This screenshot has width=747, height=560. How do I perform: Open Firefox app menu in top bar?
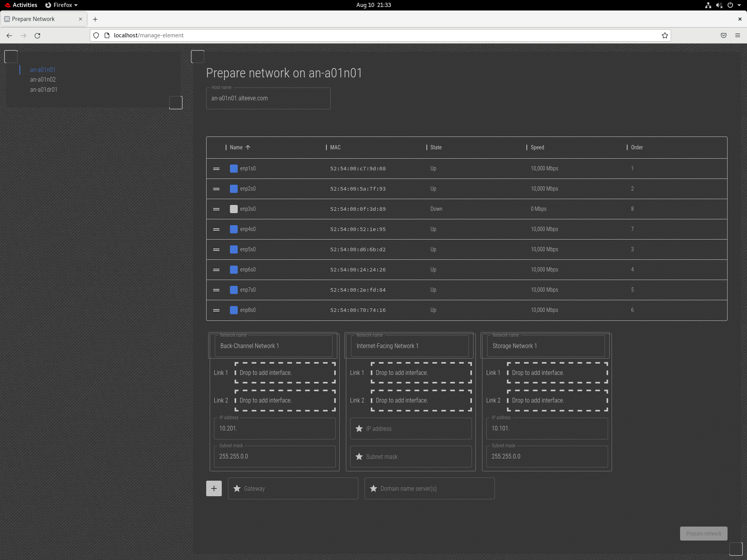[x=61, y=5]
